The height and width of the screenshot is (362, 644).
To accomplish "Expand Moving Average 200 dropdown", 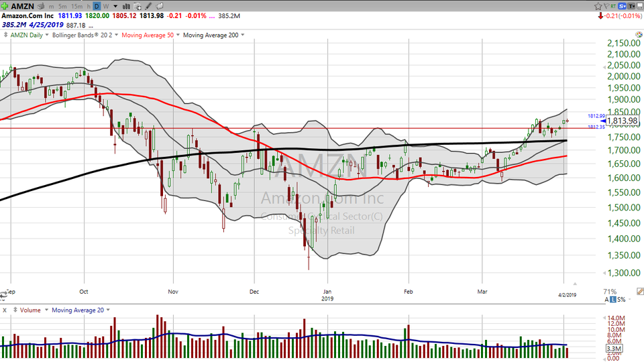I will (243, 35).
